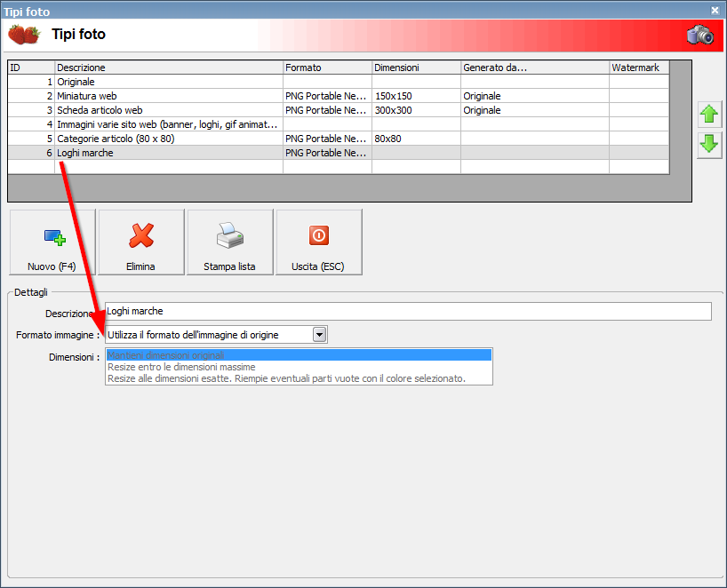Click the Dimensioni column header
This screenshot has height=588, width=727.
416,68
